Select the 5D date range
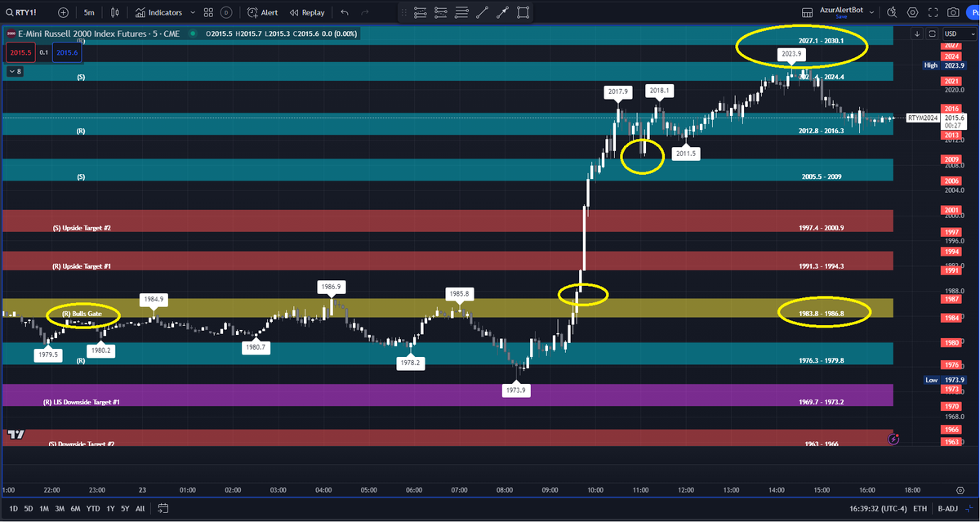980x522 pixels. click(x=29, y=508)
